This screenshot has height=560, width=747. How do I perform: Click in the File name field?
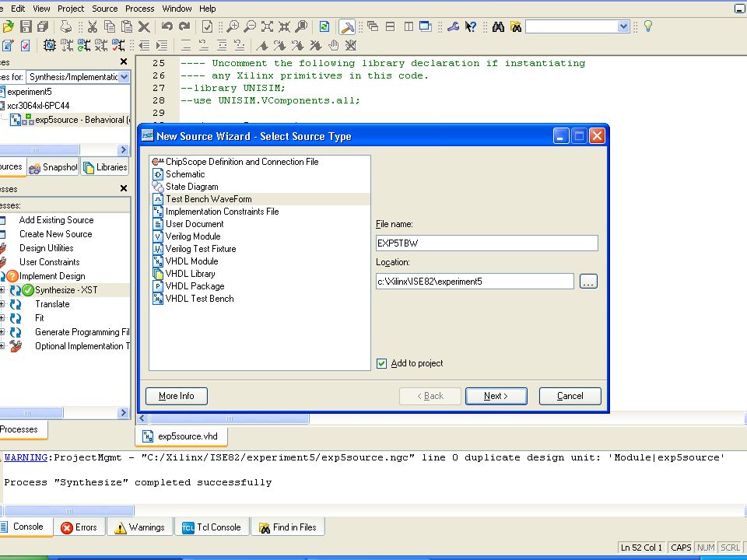pyautogui.click(x=486, y=243)
